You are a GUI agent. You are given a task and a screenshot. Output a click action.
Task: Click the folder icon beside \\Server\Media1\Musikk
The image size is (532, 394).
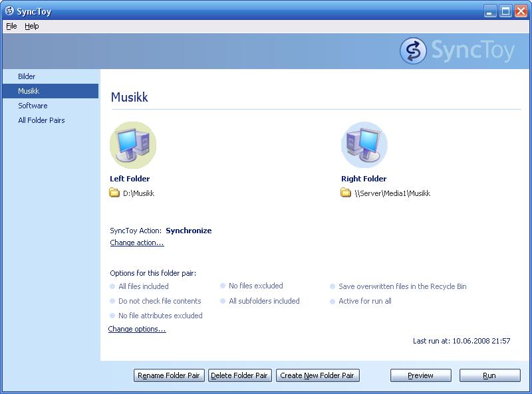point(345,193)
